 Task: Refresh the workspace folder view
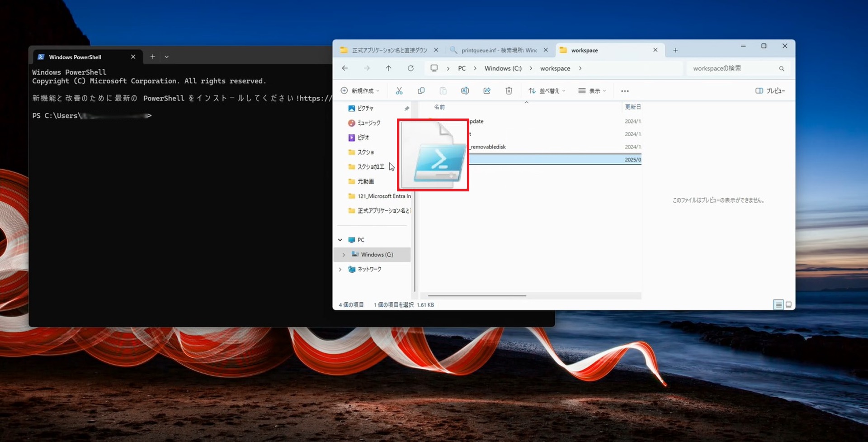410,68
